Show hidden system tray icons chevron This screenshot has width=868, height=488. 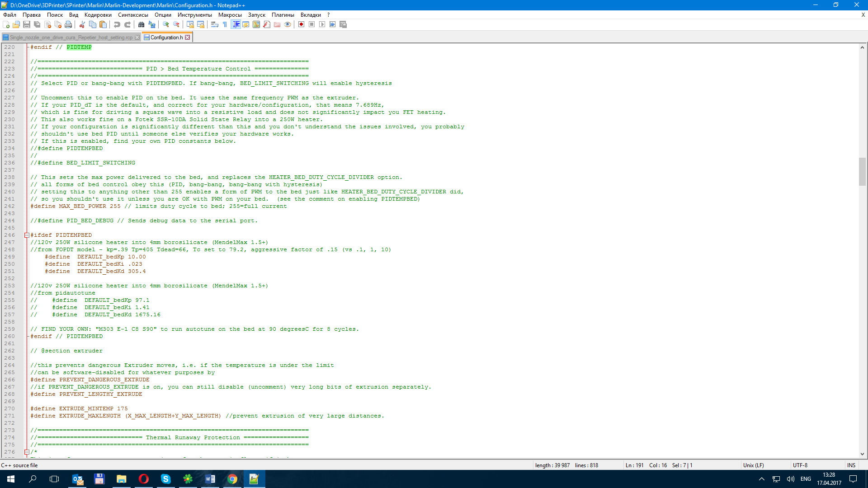[x=761, y=479]
